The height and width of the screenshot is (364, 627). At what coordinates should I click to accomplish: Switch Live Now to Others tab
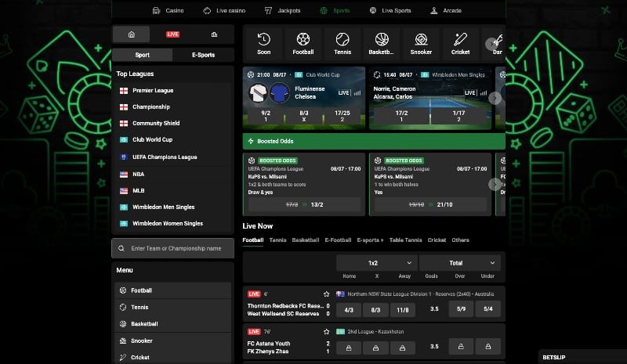tap(460, 240)
